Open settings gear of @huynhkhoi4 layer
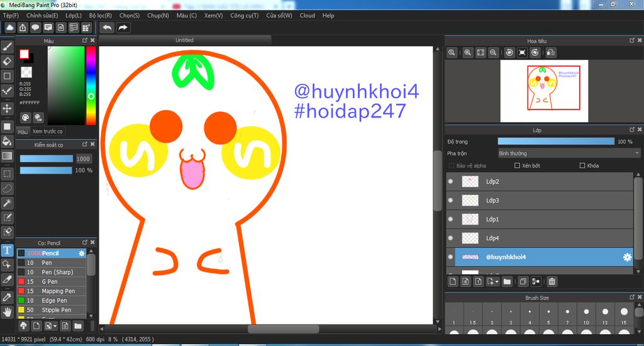The image size is (644, 346). point(627,257)
